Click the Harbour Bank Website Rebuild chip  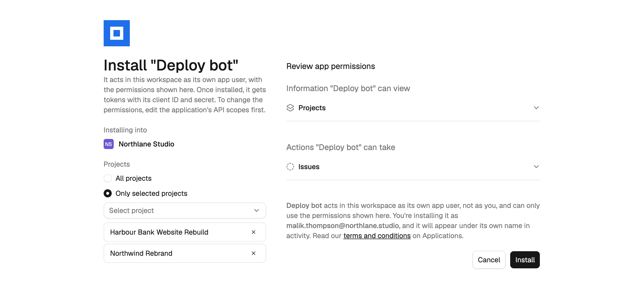[x=185, y=232]
